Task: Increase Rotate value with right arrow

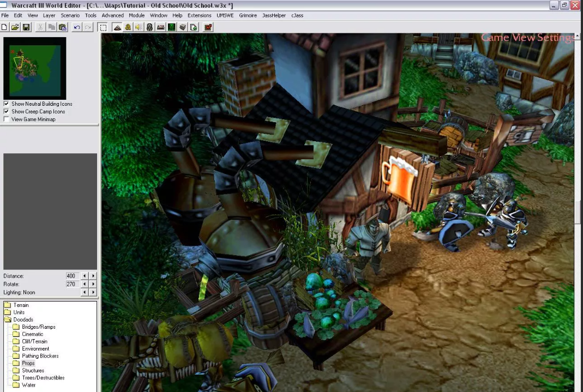Action: click(93, 284)
